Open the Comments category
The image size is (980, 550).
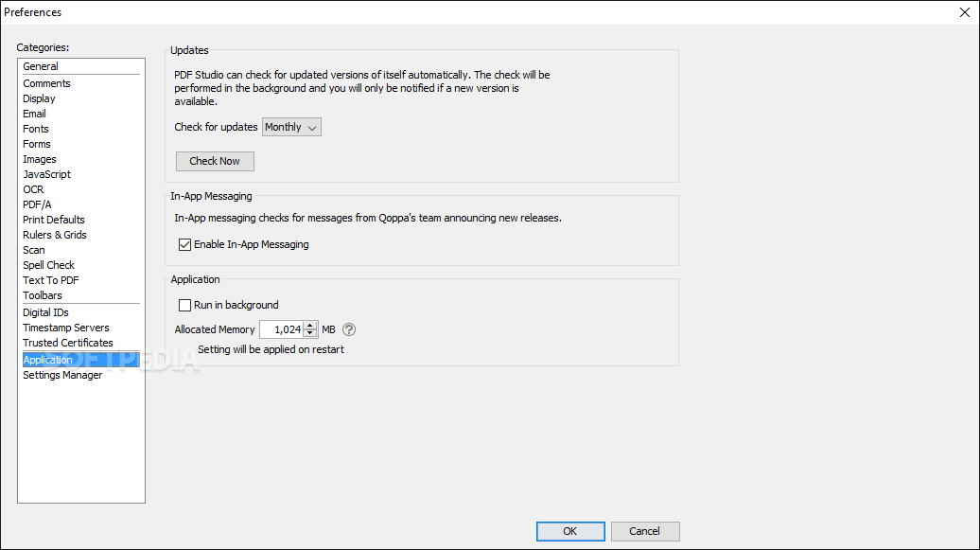[x=46, y=83]
